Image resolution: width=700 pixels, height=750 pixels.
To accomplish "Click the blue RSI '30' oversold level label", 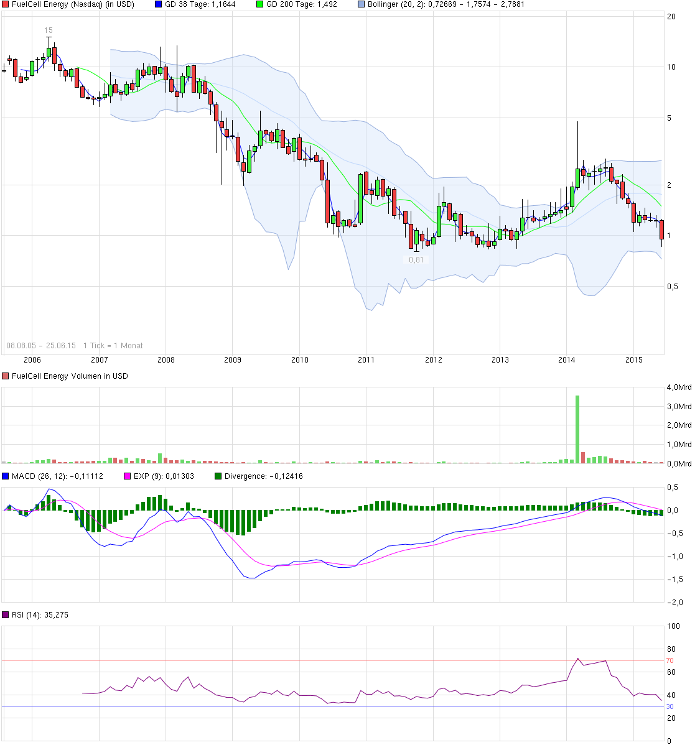I will (670, 706).
